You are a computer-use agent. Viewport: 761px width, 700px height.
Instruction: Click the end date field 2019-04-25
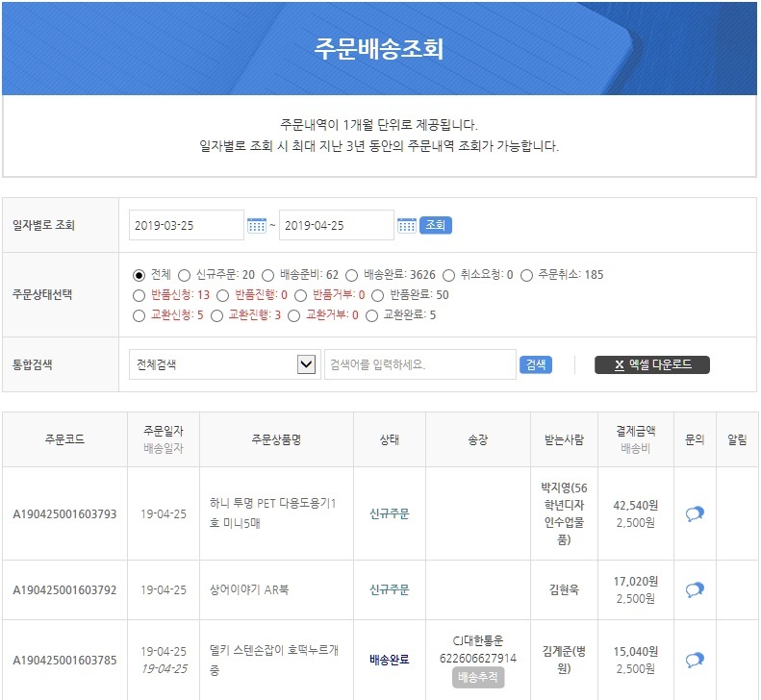coord(337,225)
